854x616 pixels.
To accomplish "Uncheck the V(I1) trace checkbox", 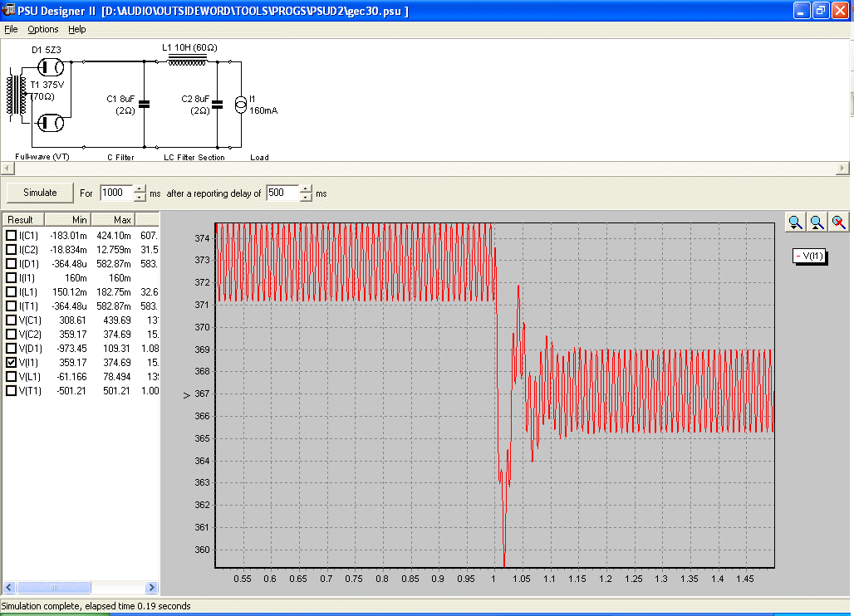I will click(x=11, y=363).
